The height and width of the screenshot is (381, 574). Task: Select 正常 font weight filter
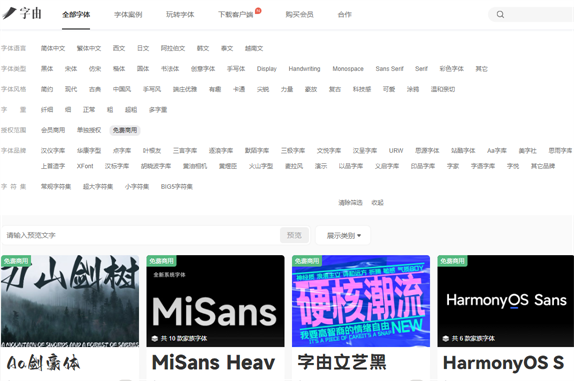click(x=89, y=110)
